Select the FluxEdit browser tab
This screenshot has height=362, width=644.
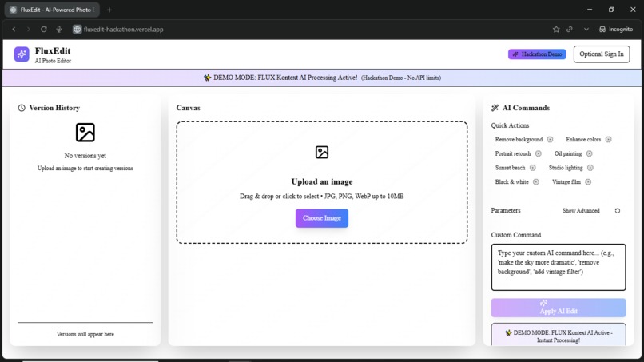click(52, 10)
